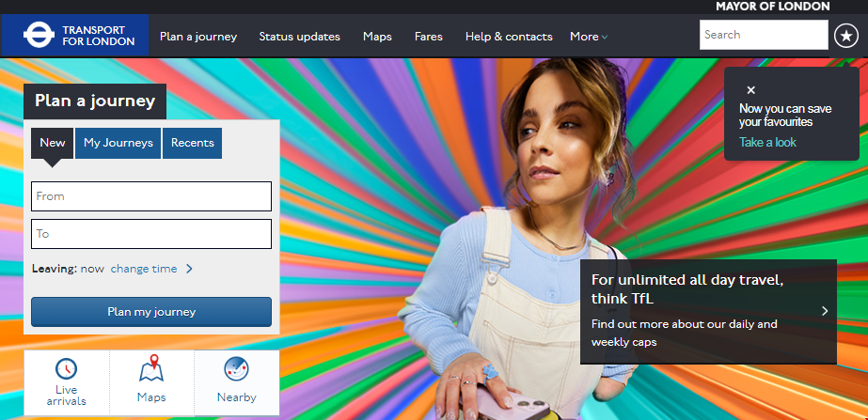The width and height of the screenshot is (868, 420).
Task: Focus the From location input field
Action: pyautogui.click(x=151, y=196)
